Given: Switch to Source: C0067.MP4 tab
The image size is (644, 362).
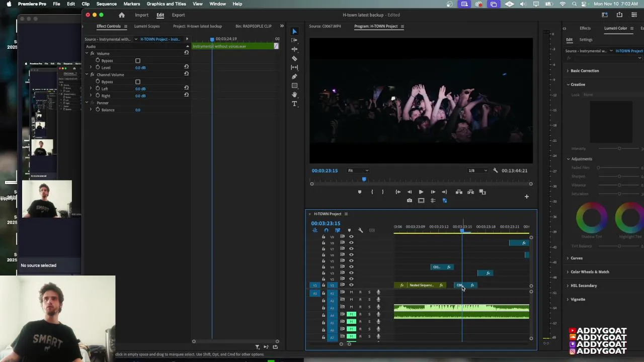Looking at the screenshot, I should point(325,26).
